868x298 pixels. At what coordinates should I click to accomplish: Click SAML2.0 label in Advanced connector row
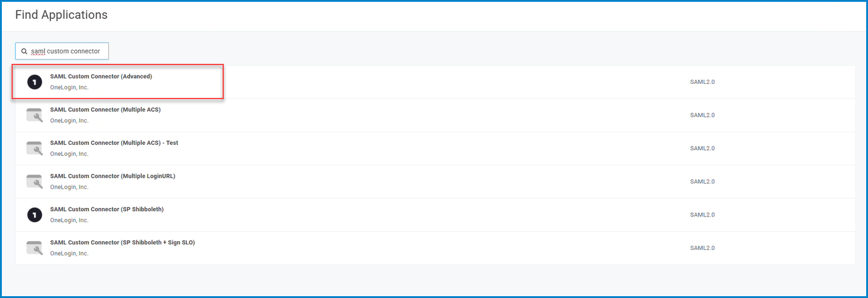point(702,82)
